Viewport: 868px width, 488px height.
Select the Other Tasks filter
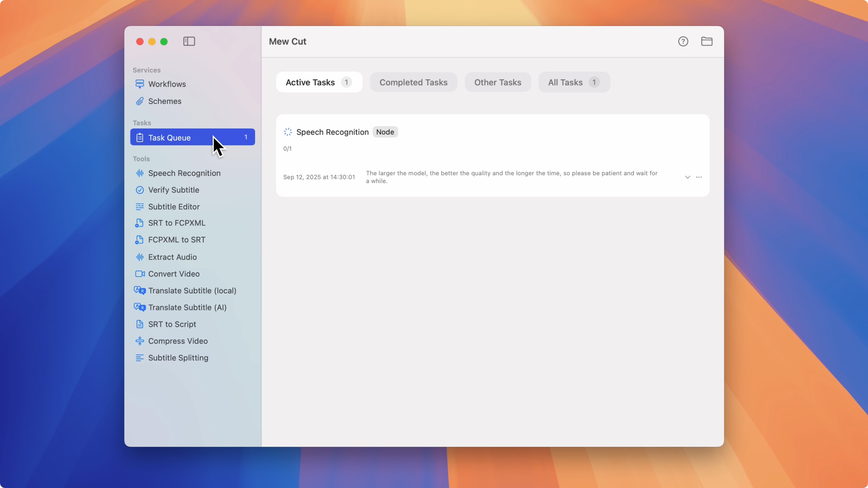[x=498, y=82]
